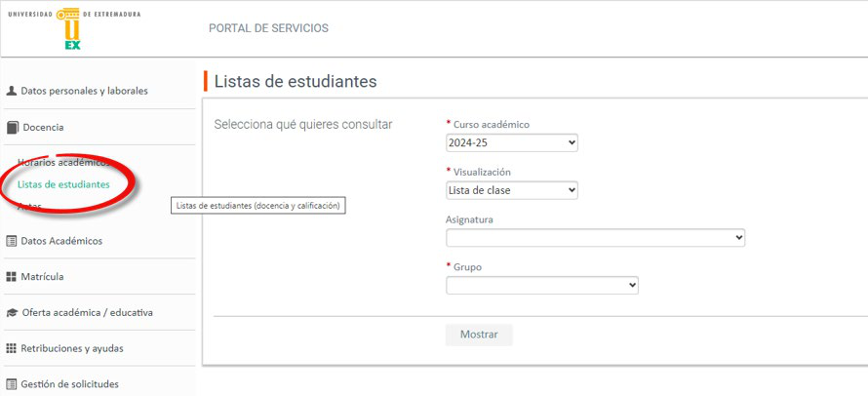Click the Selecciona qué quieres consultar text
Image resolution: width=868 pixels, height=396 pixels.
click(302, 124)
